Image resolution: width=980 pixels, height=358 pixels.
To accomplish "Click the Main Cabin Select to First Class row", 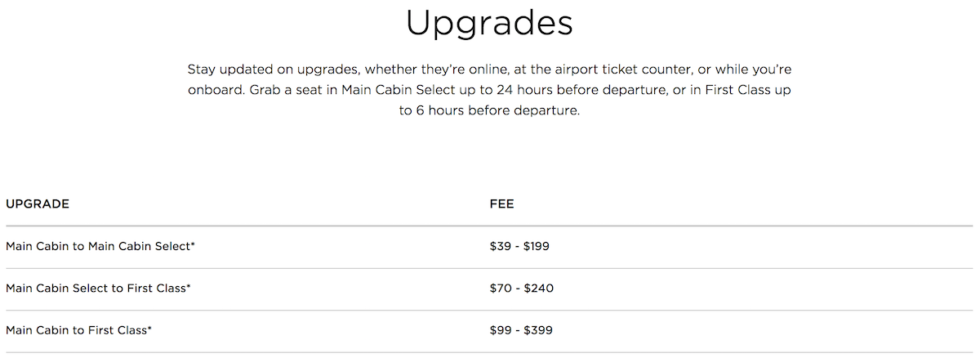I will click(x=489, y=289).
